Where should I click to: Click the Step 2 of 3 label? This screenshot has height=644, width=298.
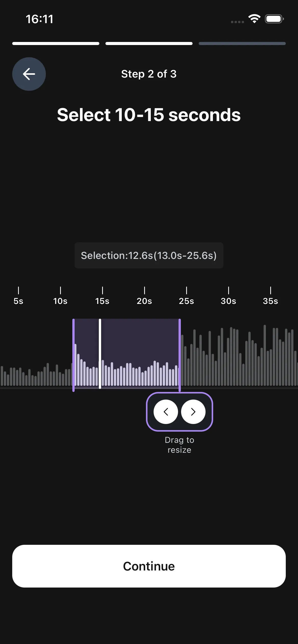(x=149, y=74)
